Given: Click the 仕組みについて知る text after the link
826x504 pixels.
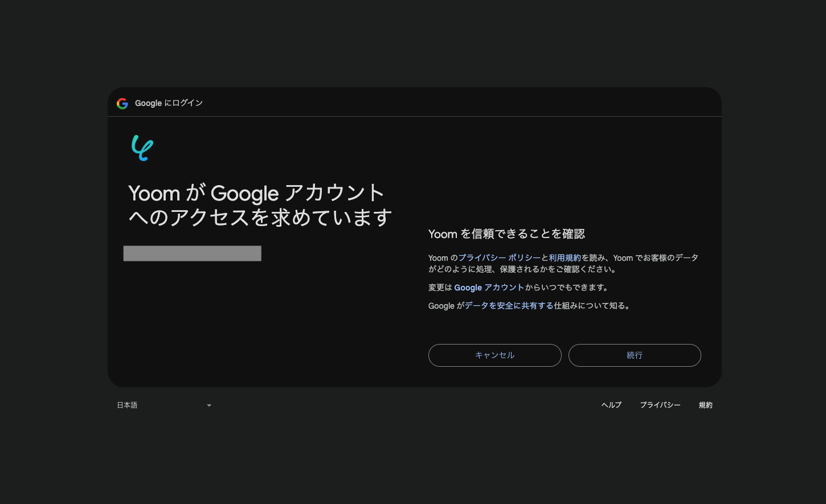Looking at the screenshot, I should pos(591,306).
